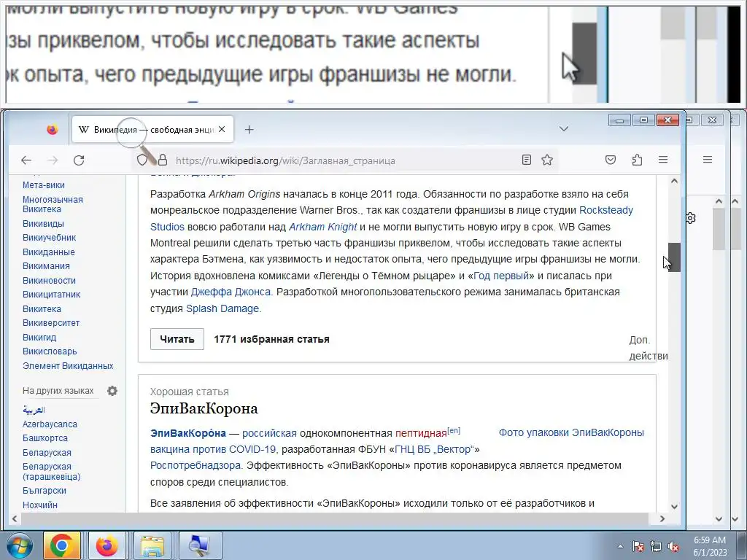747x560 pixels.
Task: Click horizontal scrollbar right arrow
Action: [662, 518]
